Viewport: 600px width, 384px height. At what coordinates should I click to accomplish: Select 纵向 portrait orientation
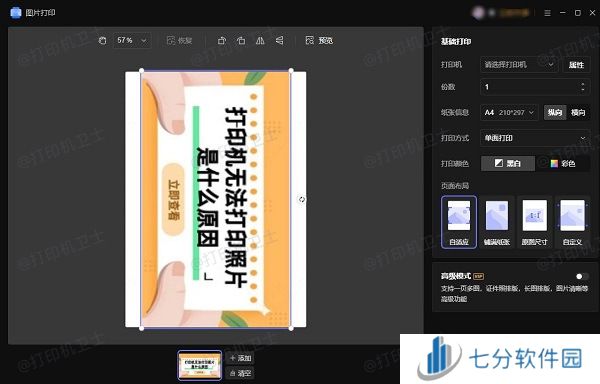click(x=555, y=112)
